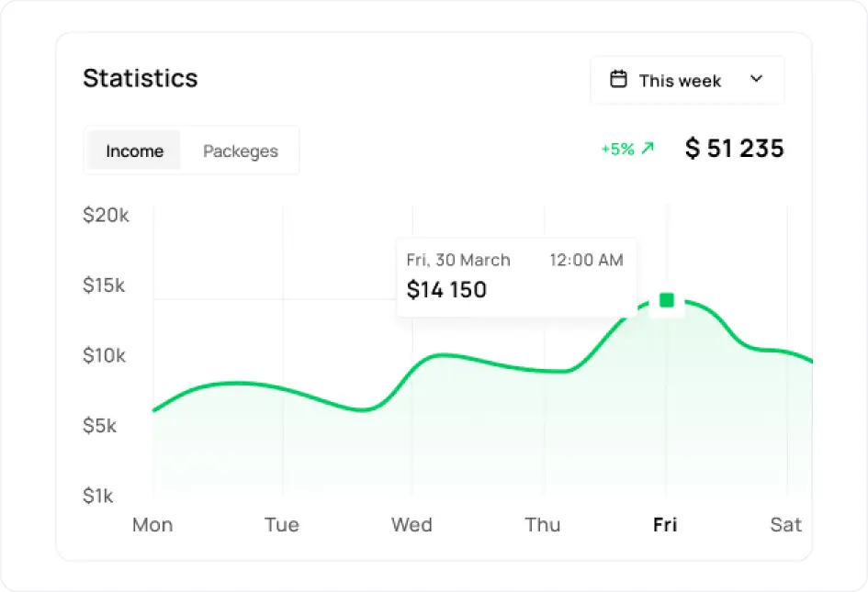Switch to the Packeges tab
868x592 pixels.
click(x=240, y=151)
